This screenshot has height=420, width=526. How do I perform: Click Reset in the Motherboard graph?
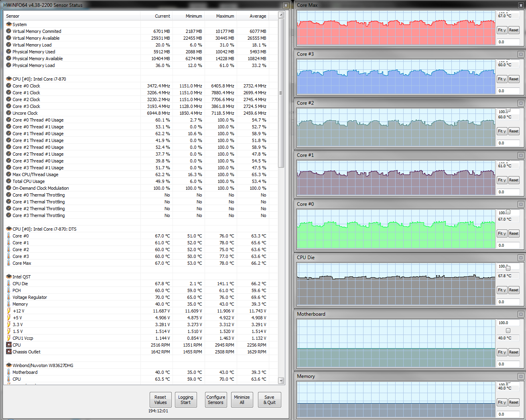(514, 352)
